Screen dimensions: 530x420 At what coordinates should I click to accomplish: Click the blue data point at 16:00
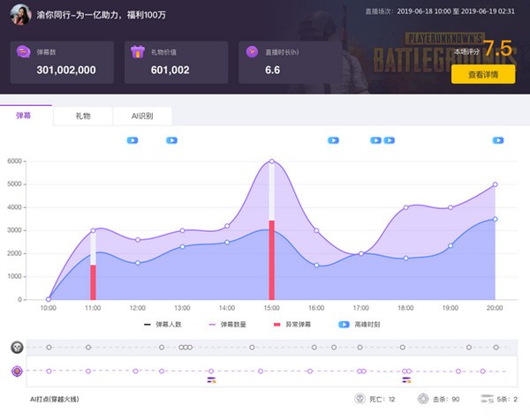point(316,265)
